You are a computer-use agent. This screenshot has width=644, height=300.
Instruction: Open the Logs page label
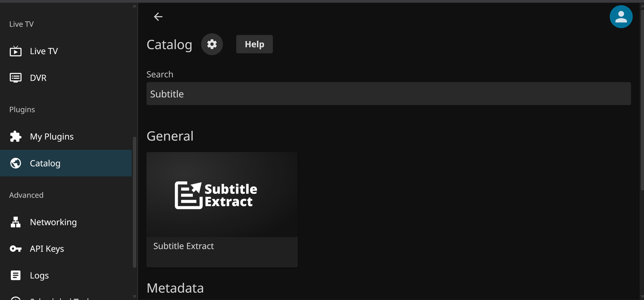pyautogui.click(x=39, y=275)
